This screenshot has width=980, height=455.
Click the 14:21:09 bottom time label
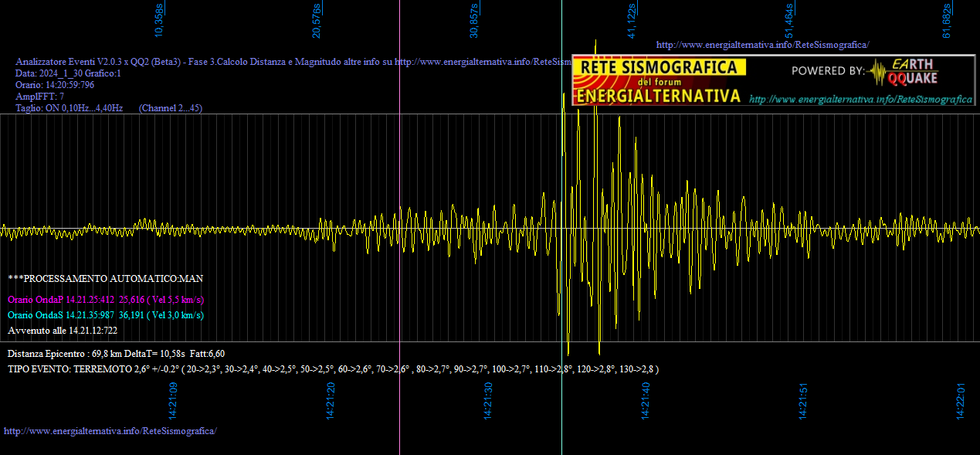tap(173, 401)
